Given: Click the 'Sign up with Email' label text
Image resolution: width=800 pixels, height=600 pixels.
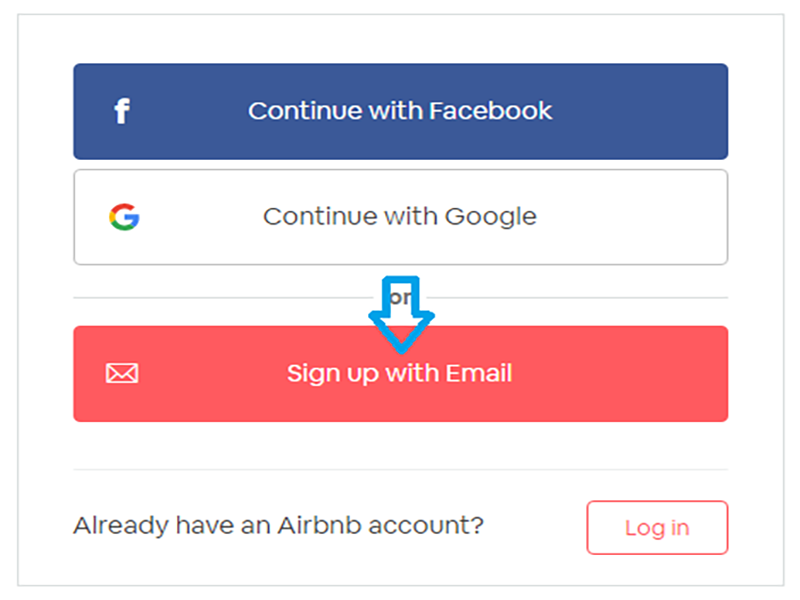Looking at the screenshot, I should [x=400, y=374].
